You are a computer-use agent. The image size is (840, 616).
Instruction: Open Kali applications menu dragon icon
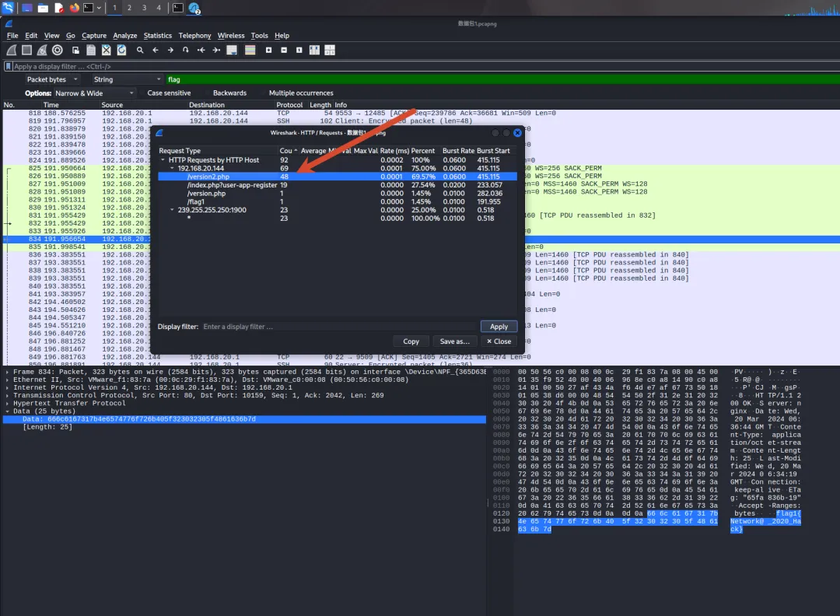click(8, 8)
